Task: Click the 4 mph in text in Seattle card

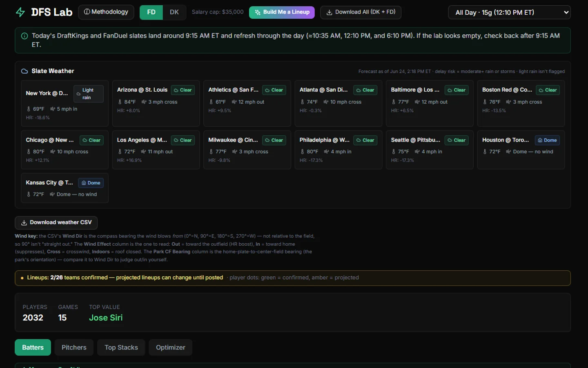Action: tap(432, 152)
